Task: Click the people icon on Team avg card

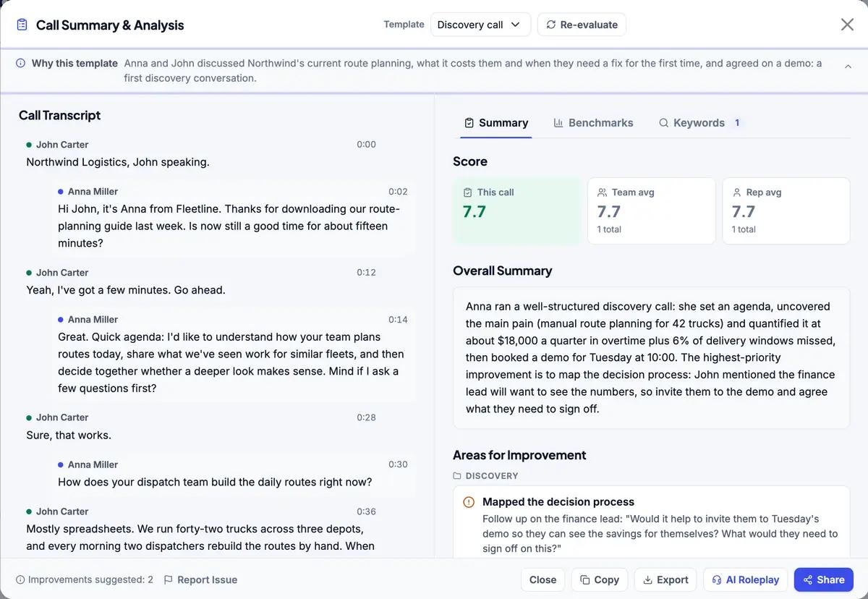Action: [602, 192]
